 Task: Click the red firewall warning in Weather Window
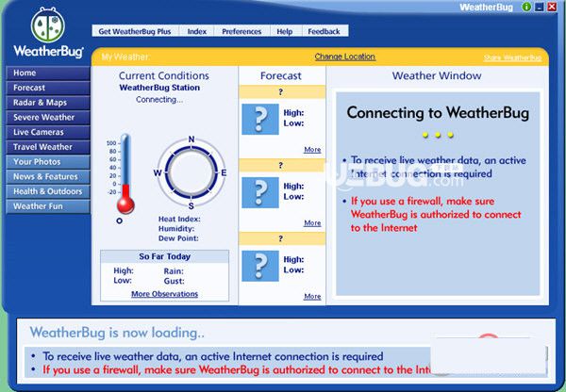tap(436, 215)
